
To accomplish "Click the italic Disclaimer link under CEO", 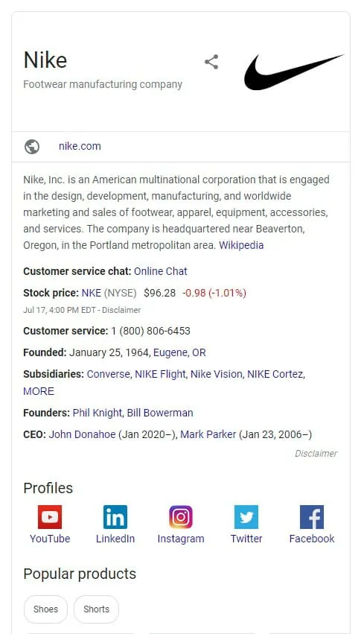I will point(316,453).
